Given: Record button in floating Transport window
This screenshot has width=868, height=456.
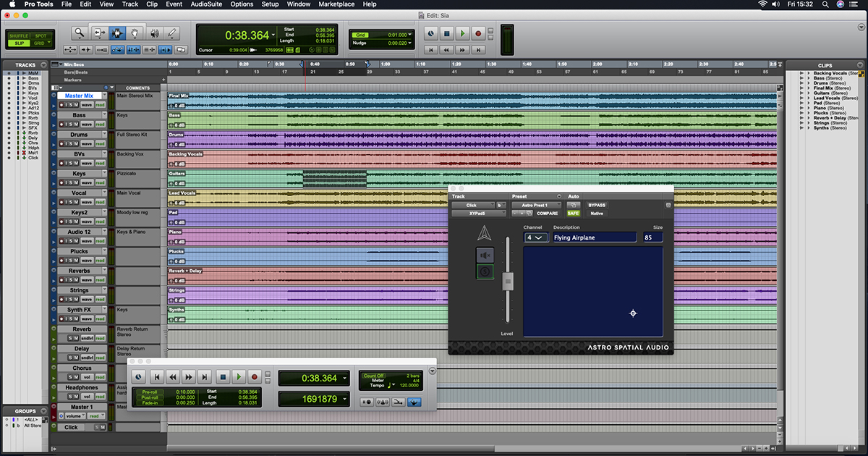Looking at the screenshot, I should [x=255, y=377].
